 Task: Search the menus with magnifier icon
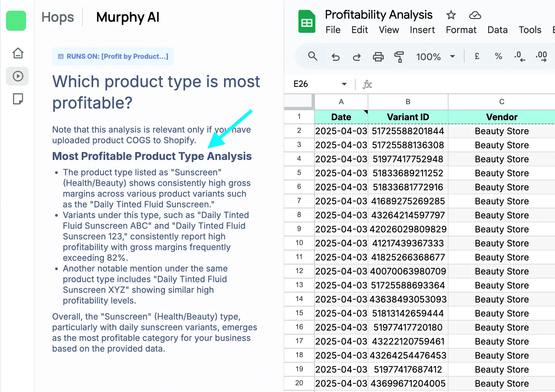(313, 56)
